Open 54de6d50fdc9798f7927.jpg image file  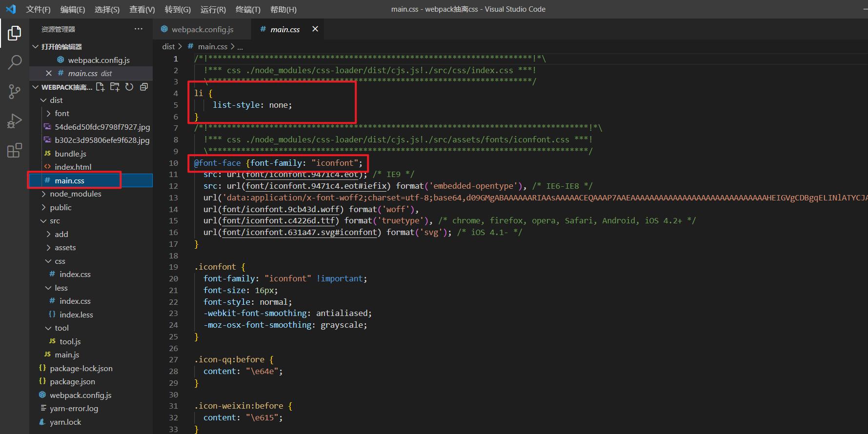point(91,127)
